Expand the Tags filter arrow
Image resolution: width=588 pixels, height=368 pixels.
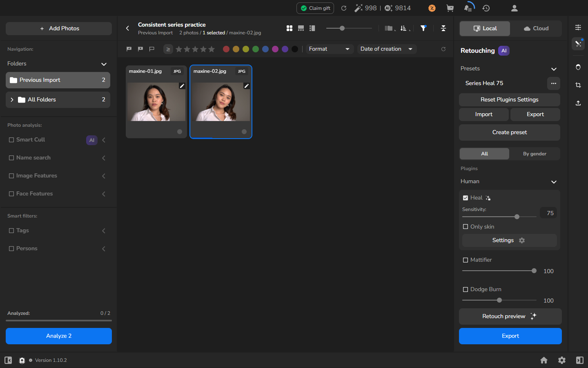pos(104,231)
